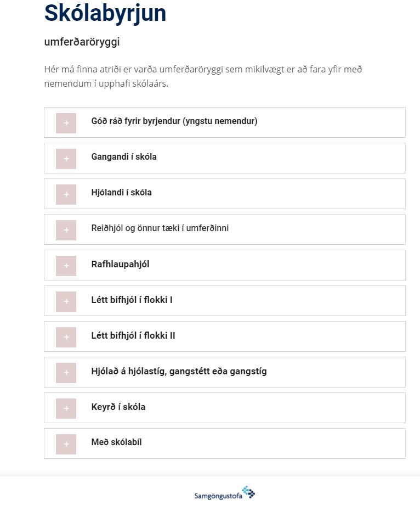Click the Góð ráð fyrir byrjendur title text
This screenshot has width=420, height=511.
[174, 121]
